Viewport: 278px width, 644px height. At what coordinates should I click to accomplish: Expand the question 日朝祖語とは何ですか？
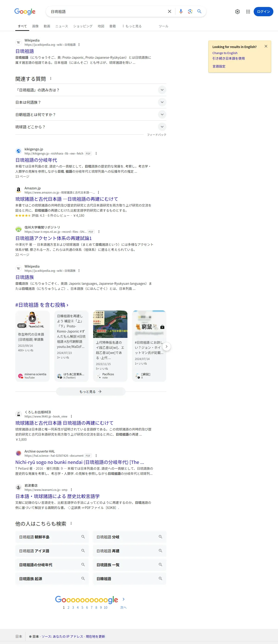(91, 114)
